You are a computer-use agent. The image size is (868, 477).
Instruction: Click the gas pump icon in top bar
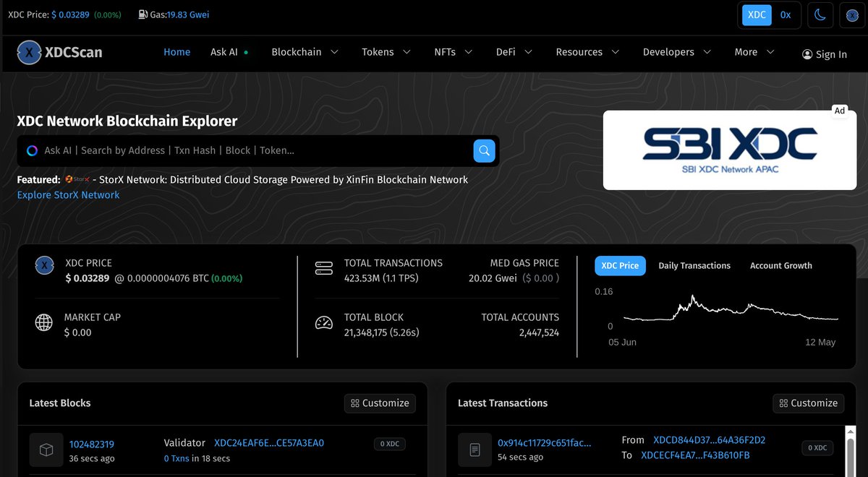pyautogui.click(x=143, y=14)
